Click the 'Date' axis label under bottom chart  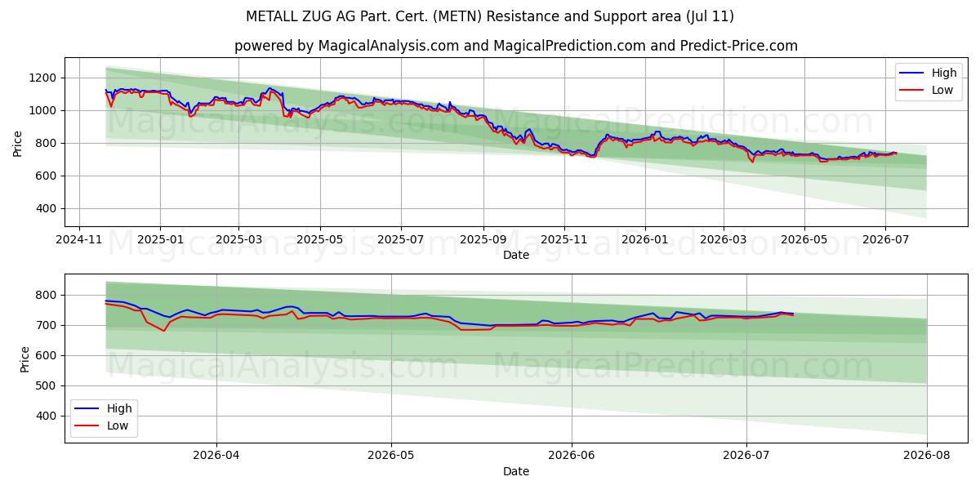tap(516, 471)
